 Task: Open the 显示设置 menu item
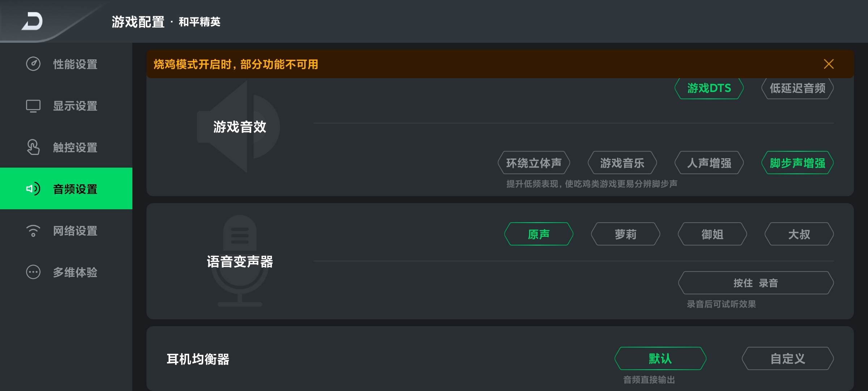pos(75,106)
